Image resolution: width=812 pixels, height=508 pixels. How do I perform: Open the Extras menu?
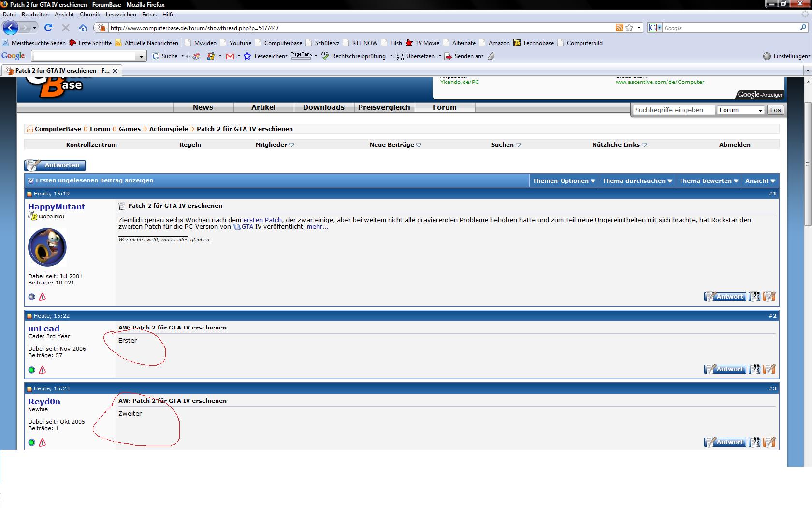149,15
